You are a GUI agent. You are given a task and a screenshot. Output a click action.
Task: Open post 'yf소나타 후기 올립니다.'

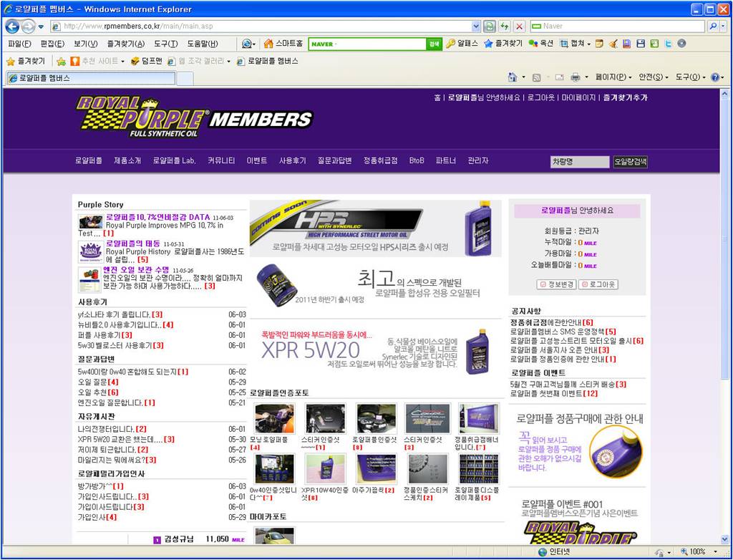coord(114,314)
